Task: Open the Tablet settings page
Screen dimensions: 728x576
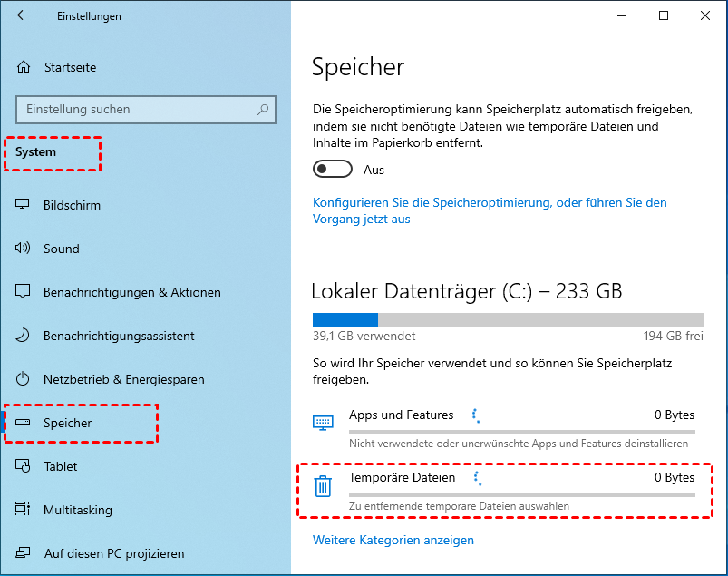Action: (x=60, y=466)
